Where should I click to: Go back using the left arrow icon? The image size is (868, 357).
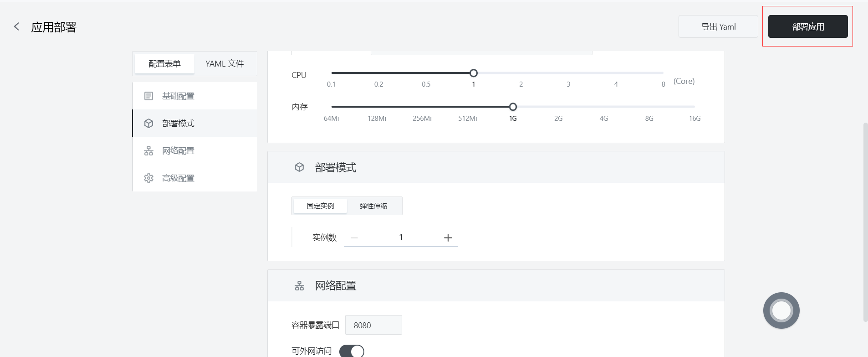click(x=16, y=27)
